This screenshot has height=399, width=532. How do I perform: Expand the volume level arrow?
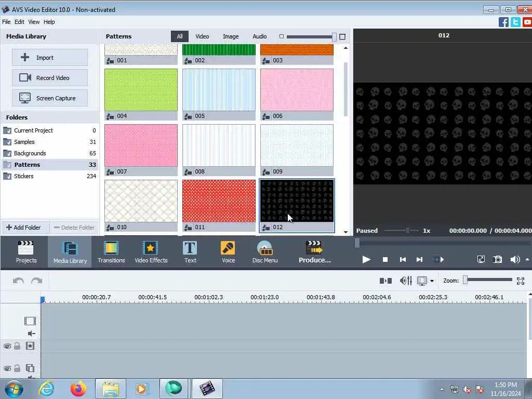tap(527, 260)
